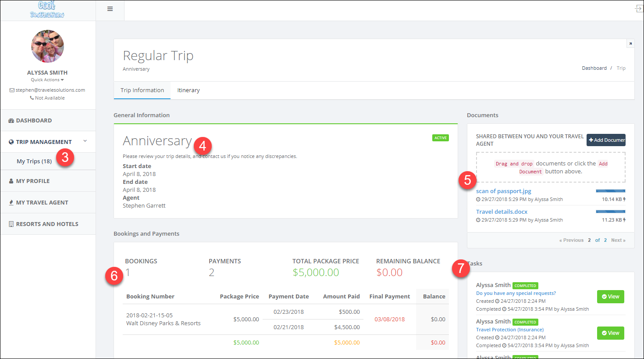The width and height of the screenshot is (644, 359).
Task: Open My Travel Agent page
Action: (x=42, y=202)
